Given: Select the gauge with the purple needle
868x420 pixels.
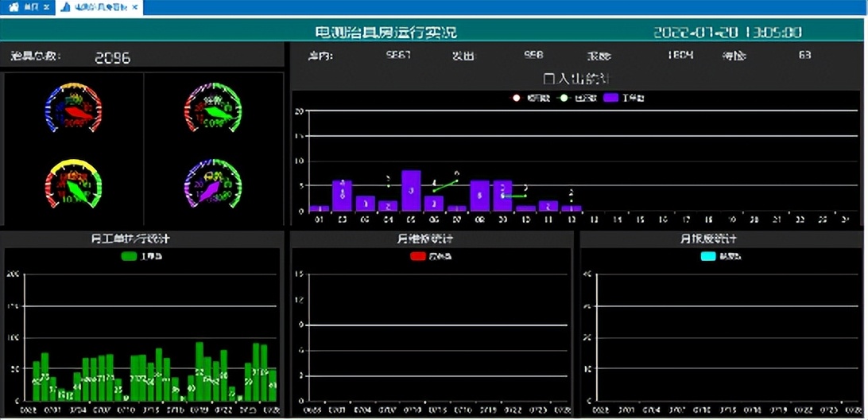Looking at the screenshot, I should 212,184.
